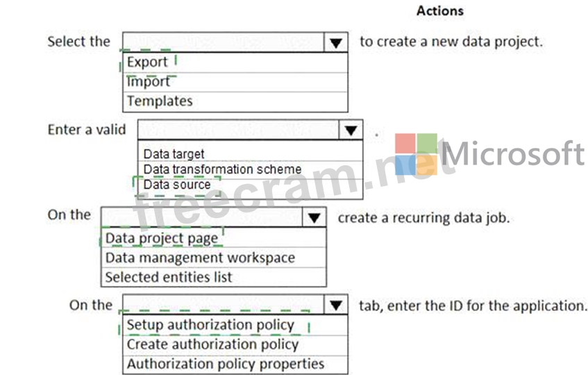Choose Data transformation scheme
Viewport: 588px width, 375px height.
(222, 169)
